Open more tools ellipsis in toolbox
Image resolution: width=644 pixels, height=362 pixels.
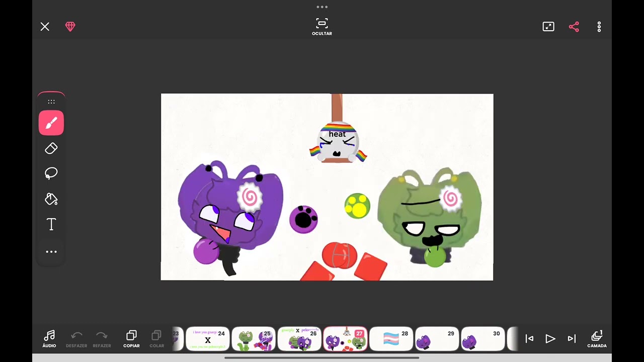51,251
